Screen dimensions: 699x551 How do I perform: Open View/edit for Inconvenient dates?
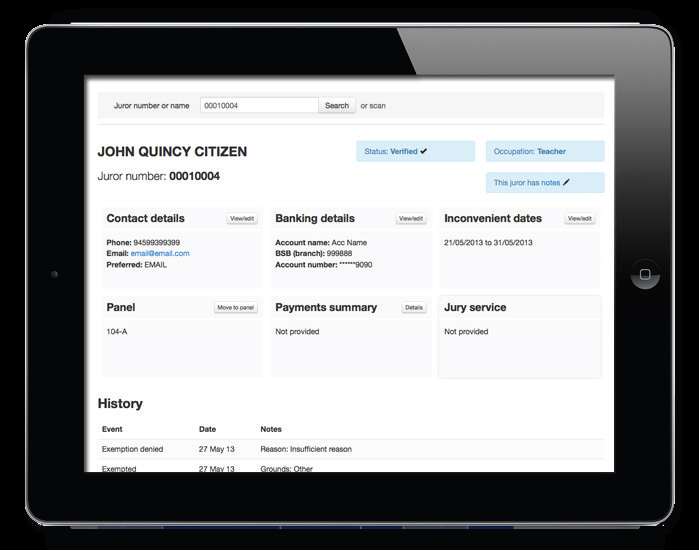pos(579,218)
